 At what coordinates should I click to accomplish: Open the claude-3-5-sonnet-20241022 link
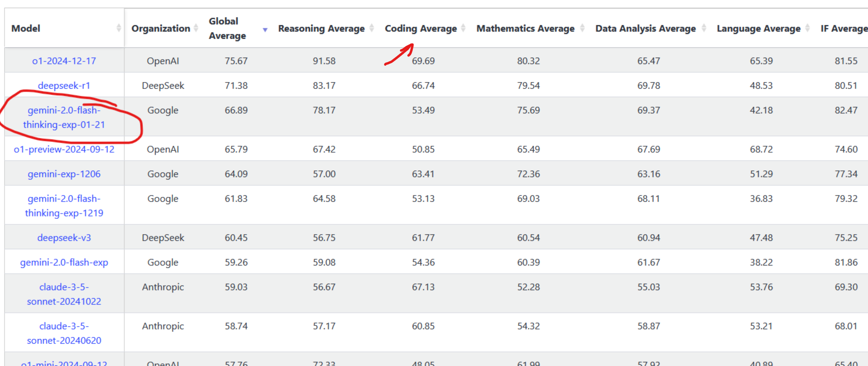click(x=64, y=294)
